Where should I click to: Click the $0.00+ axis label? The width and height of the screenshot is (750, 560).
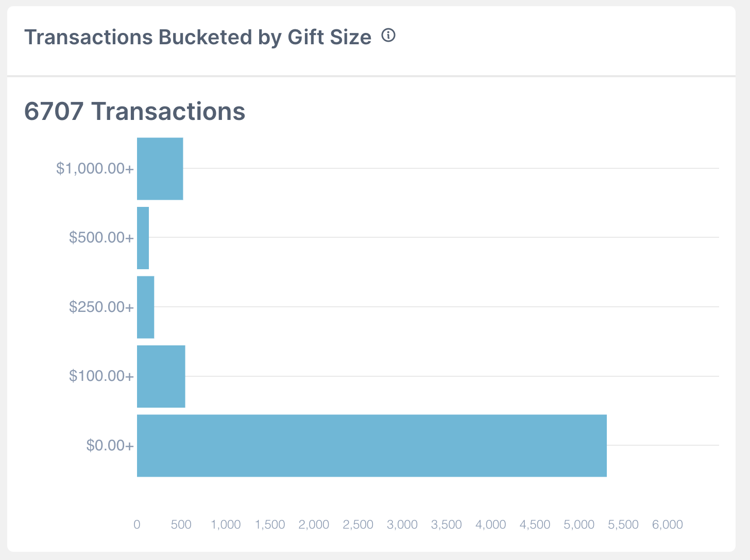click(x=110, y=446)
